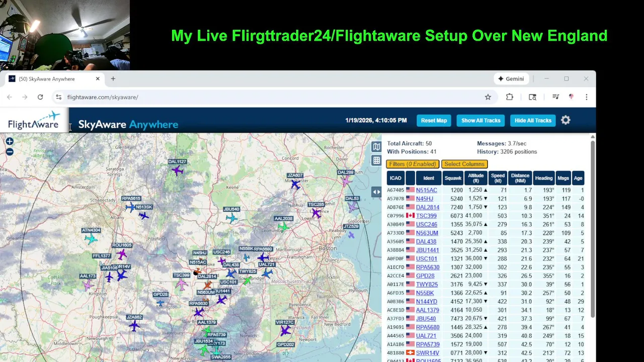Go back in browser history
The height and width of the screenshot is (362, 644).
(x=10, y=97)
